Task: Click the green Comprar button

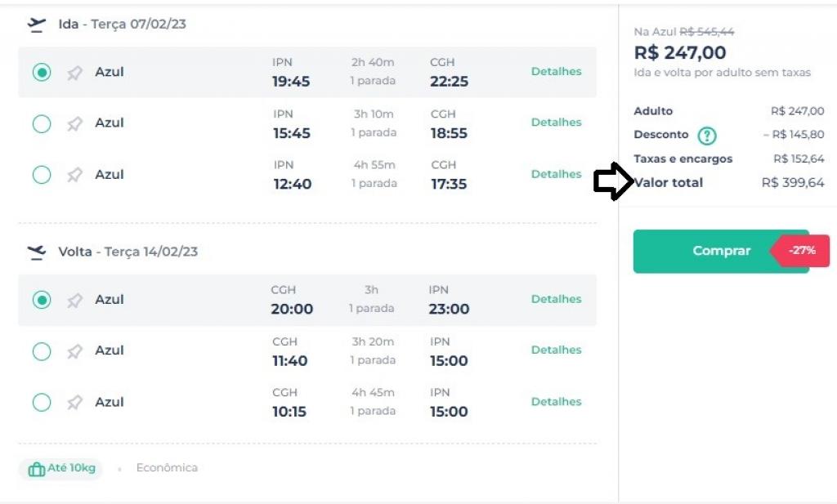Action: [x=703, y=251]
